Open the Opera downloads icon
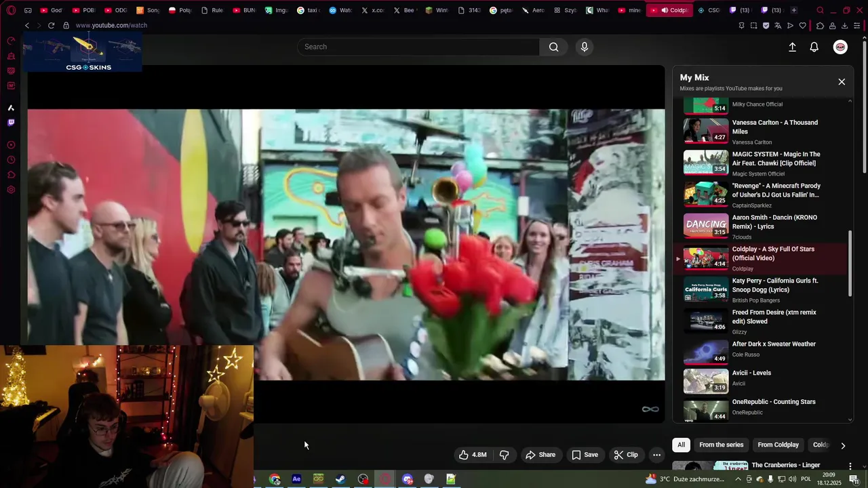 click(844, 25)
